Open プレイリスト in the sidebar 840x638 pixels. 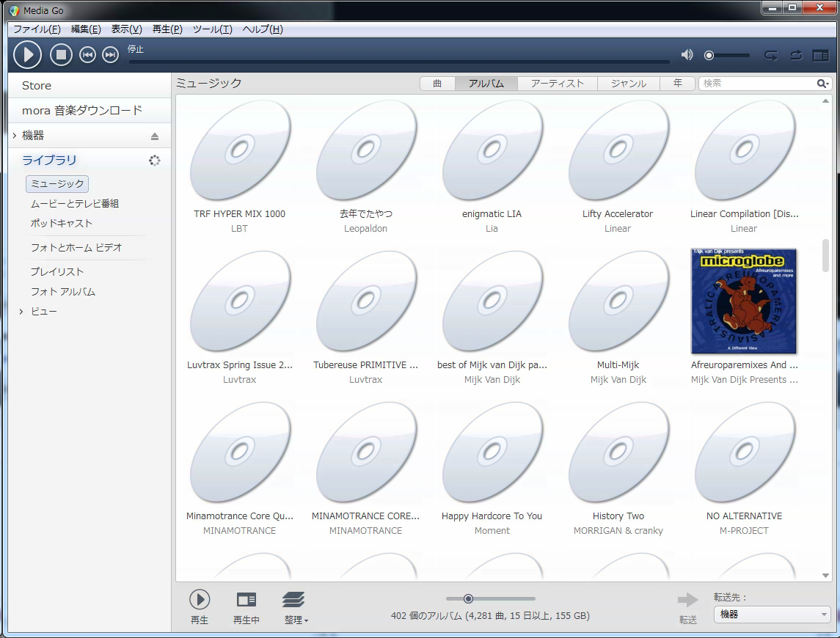(56, 271)
